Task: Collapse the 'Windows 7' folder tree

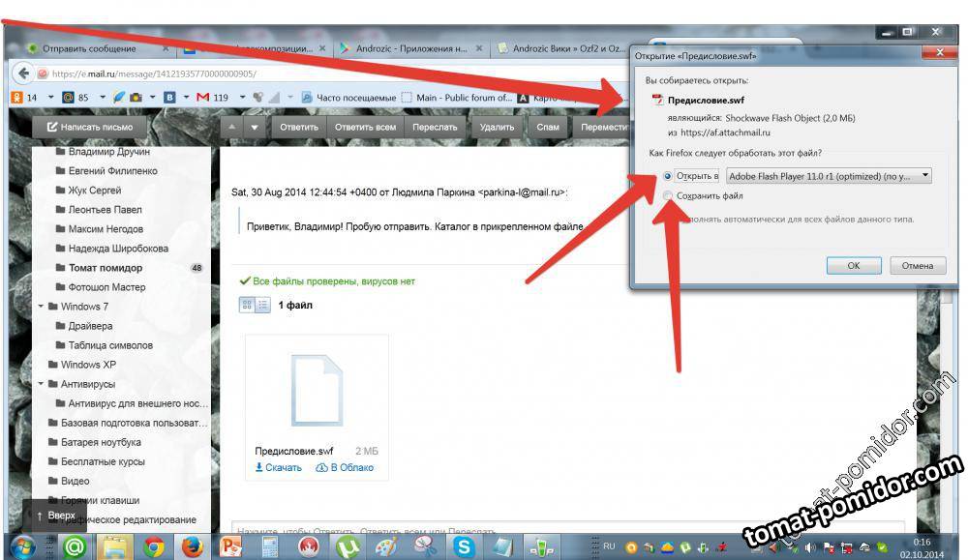Action: click(41, 307)
